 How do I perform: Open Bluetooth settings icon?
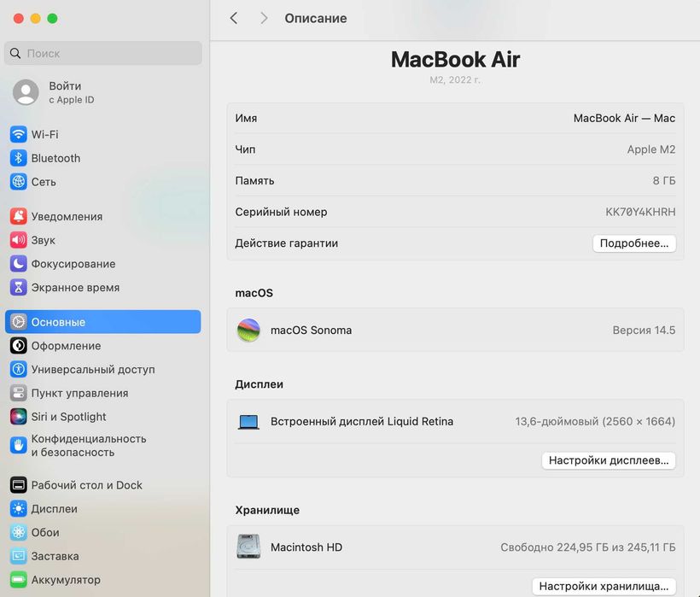click(18, 158)
